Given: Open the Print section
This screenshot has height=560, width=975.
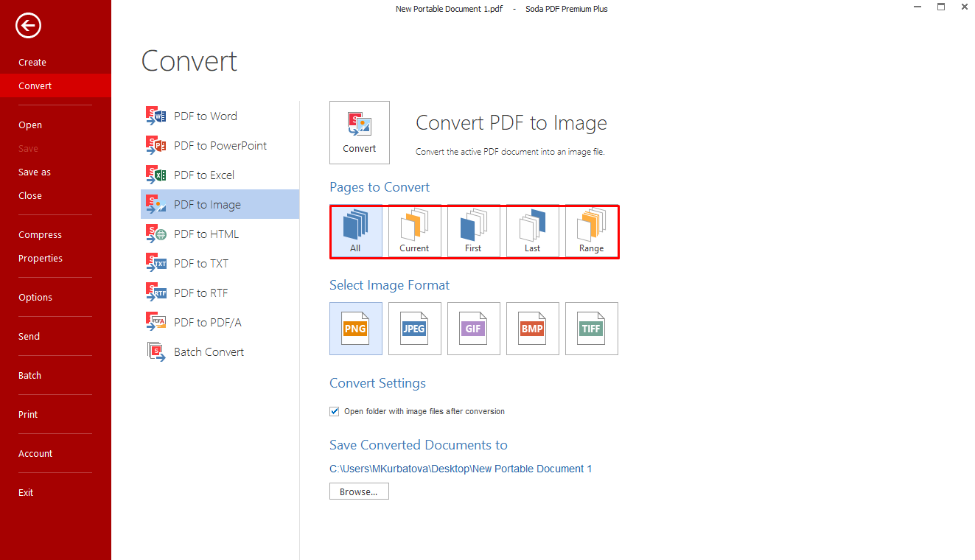Looking at the screenshot, I should [x=28, y=414].
